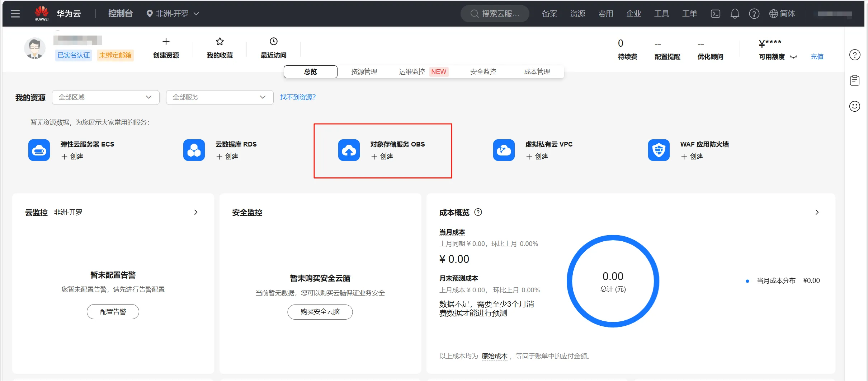
Task: Open the RDS cloud database icon
Action: (194, 150)
